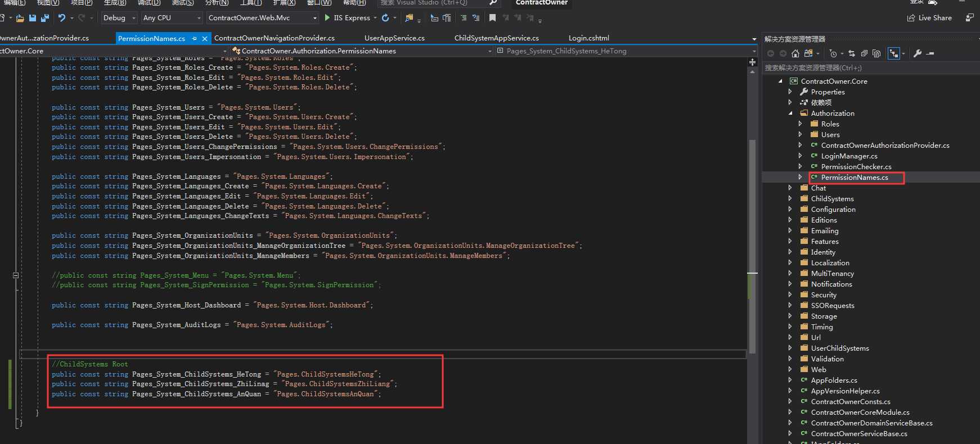The width and height of the screenshot is (980, 444).
Task: Select the SSORequests folder
Action: click(x=833, y=306)
